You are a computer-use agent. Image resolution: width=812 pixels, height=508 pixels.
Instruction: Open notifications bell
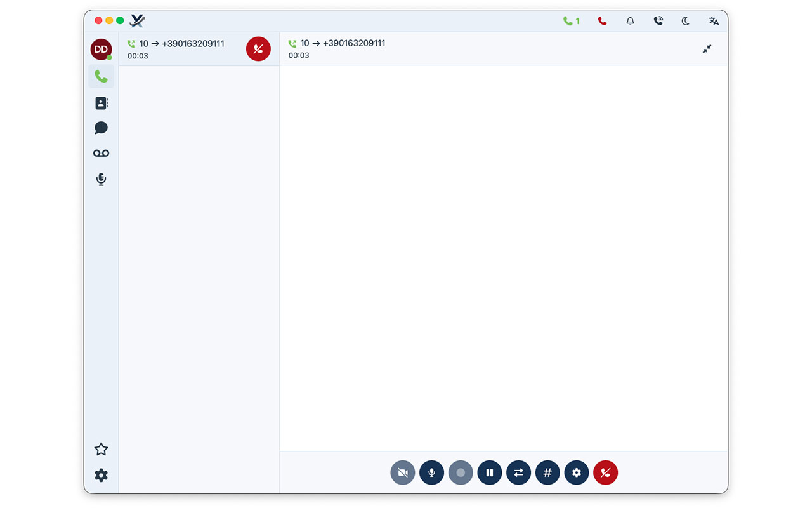click(630, 21)
